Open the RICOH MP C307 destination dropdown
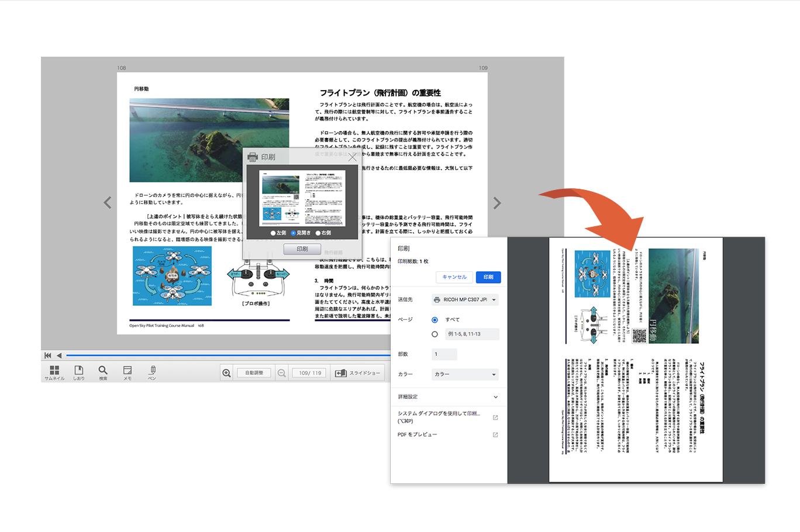800x532 pixels. click(465, 299)
